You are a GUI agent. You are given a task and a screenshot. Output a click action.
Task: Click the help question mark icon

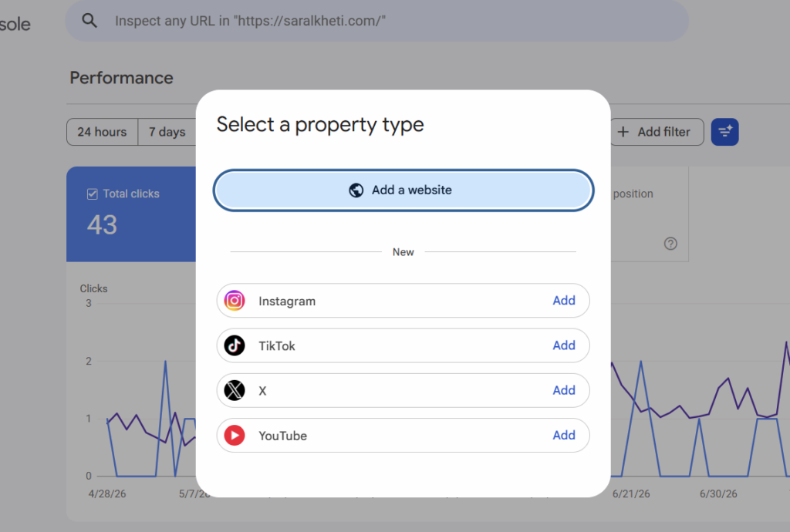pos(670,244)
